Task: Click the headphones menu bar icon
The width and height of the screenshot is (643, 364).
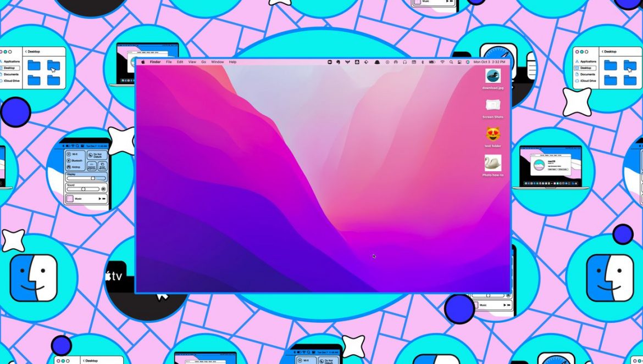Action: tap(404, 62)
